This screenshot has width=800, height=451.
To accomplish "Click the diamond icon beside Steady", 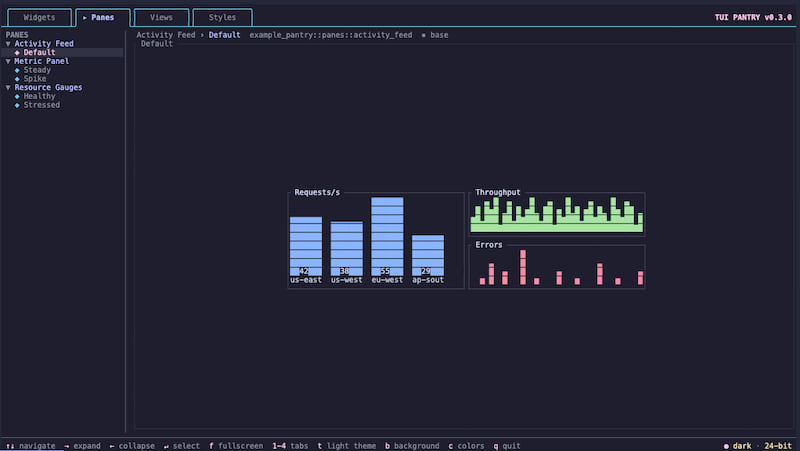I will [17, 70].
